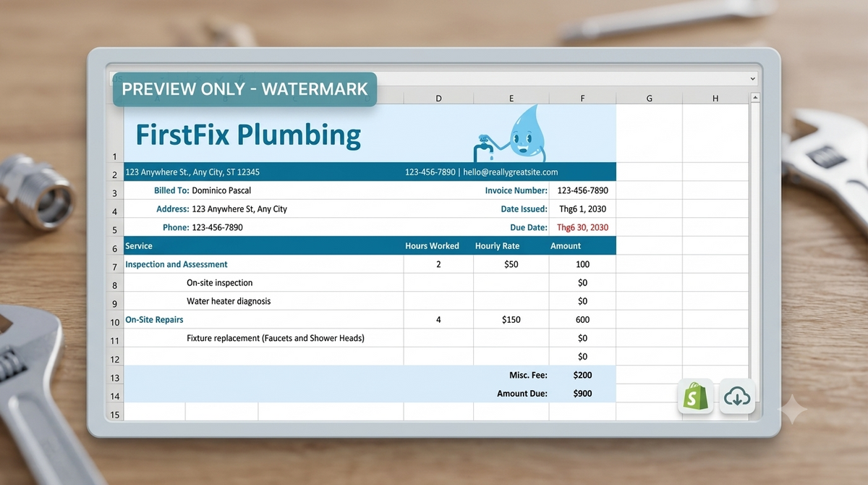Click the 'Address:' label

pos(172,209)
